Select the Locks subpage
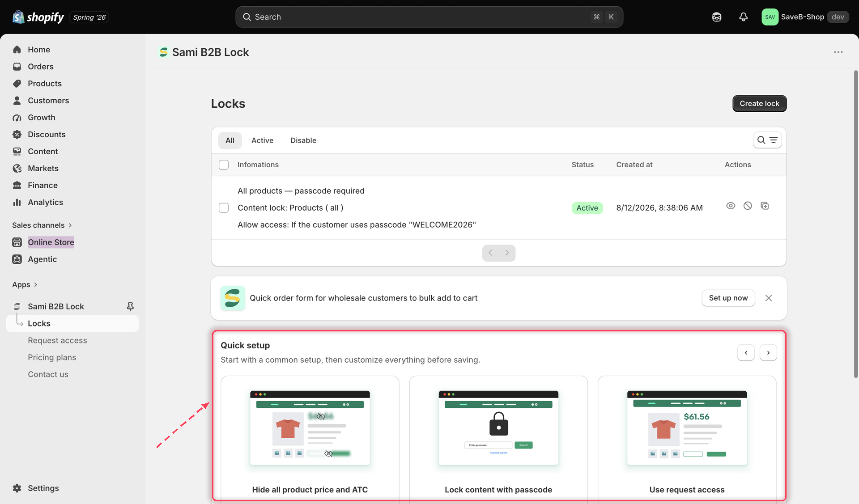 coord(72,323)
